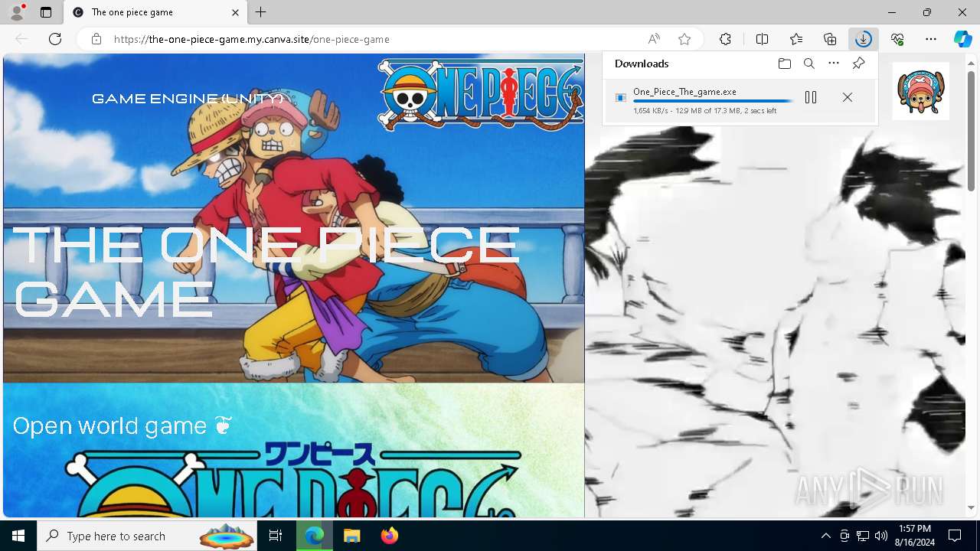Open downloads folder
Screen dimensions: 980x551
[x=784, y=64]
